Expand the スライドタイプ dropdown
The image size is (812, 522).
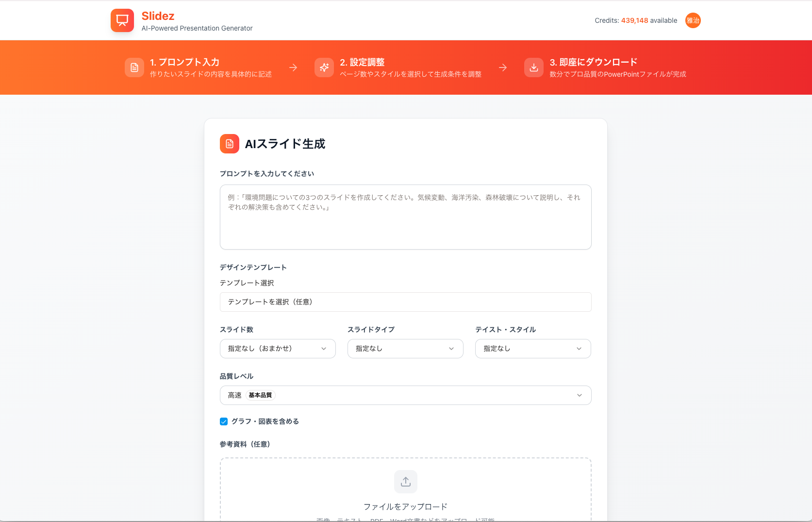[x=405, y=349]
